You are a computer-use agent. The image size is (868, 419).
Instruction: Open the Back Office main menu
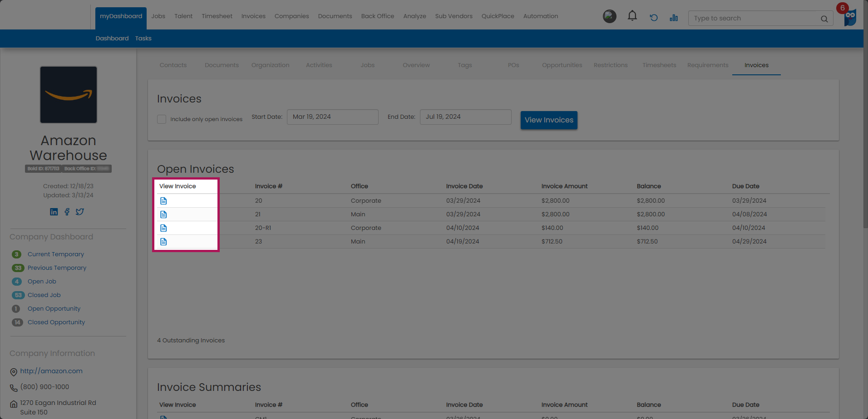[378, 16]
